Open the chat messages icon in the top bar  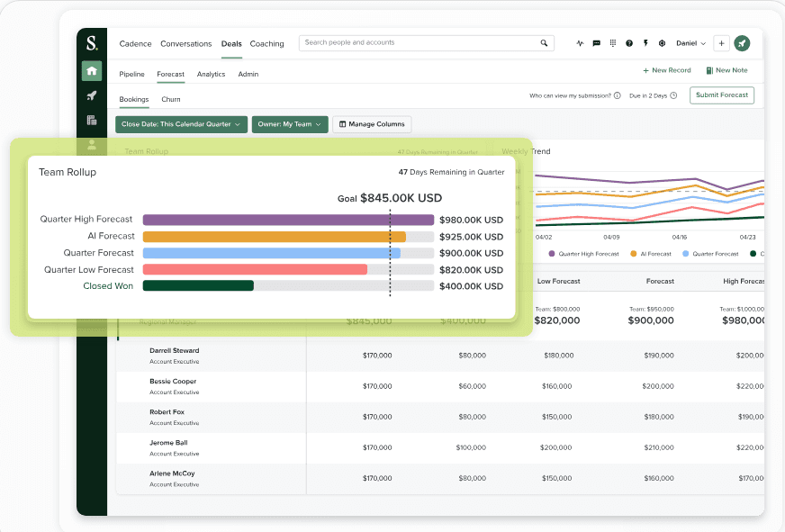(597, 42)
